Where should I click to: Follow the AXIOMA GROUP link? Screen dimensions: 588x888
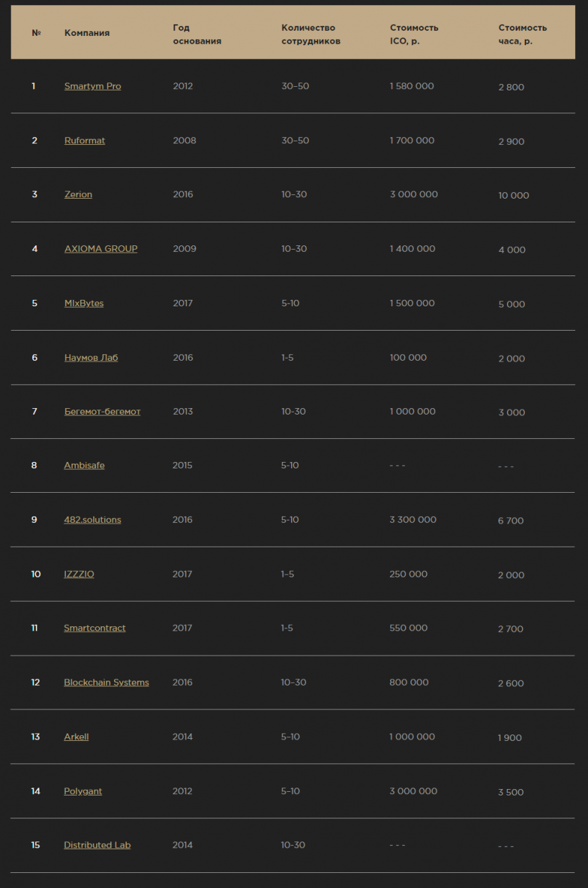point(100,249)
